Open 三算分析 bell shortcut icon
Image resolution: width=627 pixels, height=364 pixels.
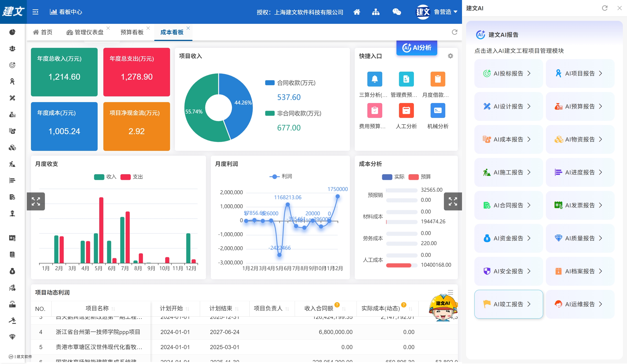374,79
